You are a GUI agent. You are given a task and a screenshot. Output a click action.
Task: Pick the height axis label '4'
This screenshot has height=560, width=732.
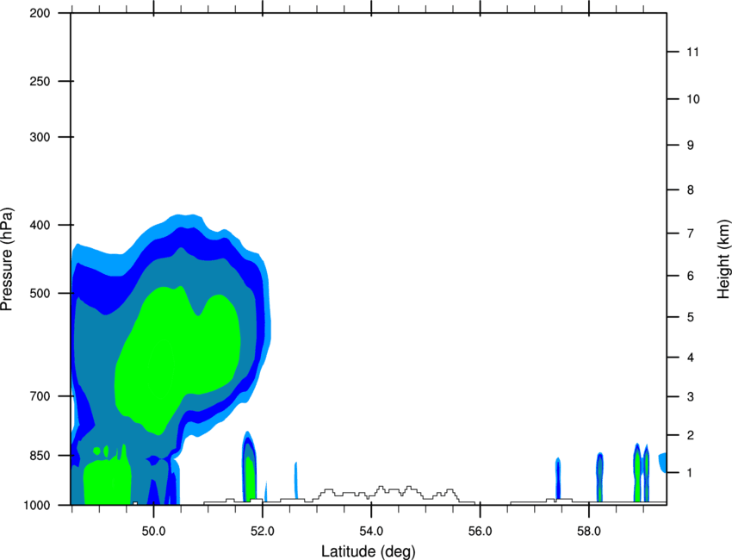point(691,358)
